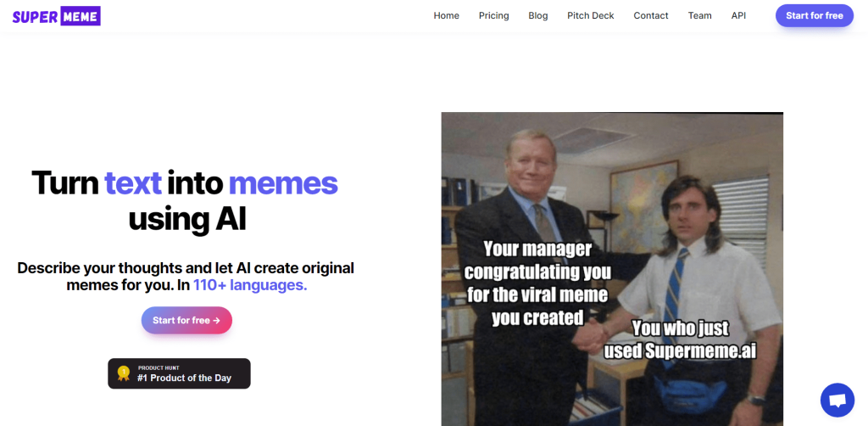Click the '110+ languages' highlighted text

click(x=250, y=285)
